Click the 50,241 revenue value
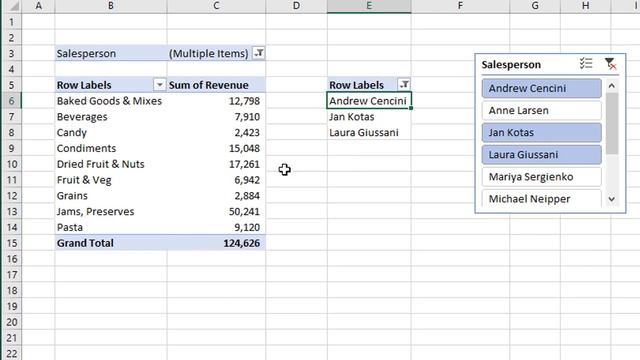 216,211
